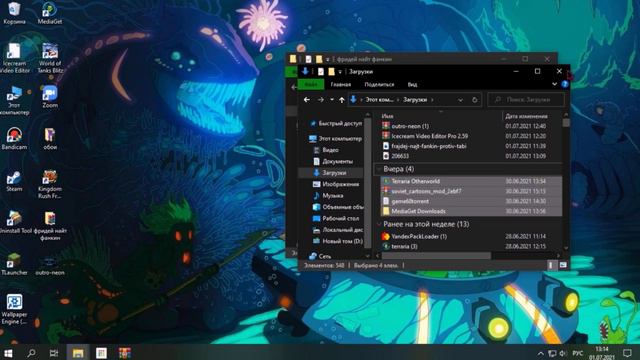Select Kingdom Rush desktop icon
The width and height of the screenshot is (640, 360).
[x=50, y=184]
